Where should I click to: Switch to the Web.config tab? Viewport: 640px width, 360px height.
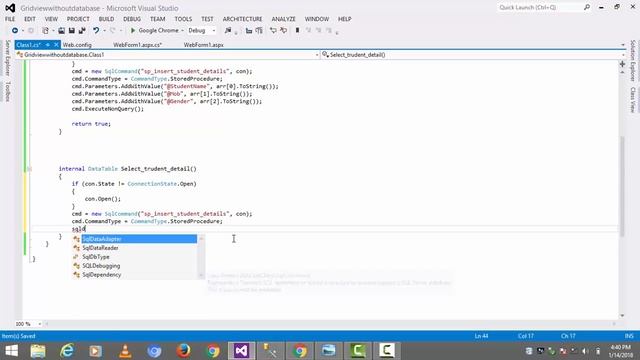pos(77,45)
